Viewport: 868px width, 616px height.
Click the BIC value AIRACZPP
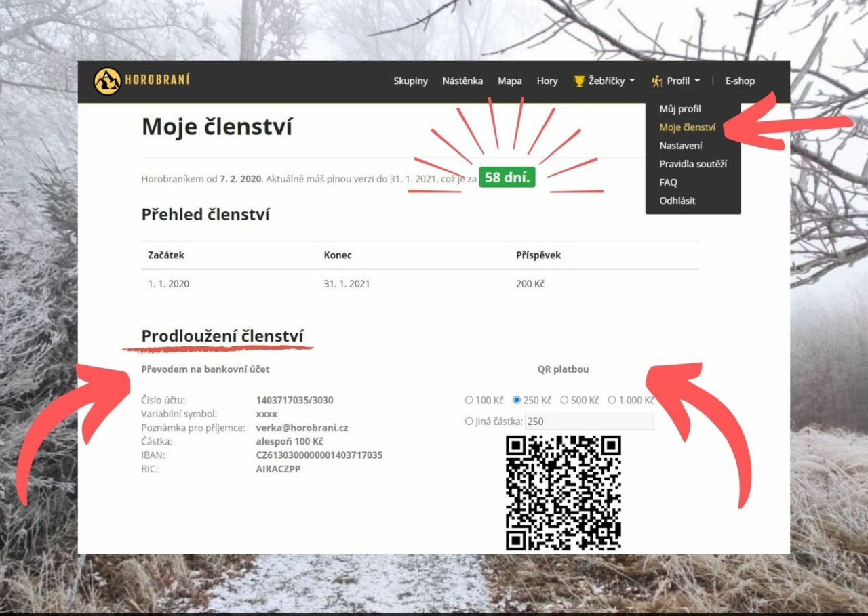tap(278, 468)
